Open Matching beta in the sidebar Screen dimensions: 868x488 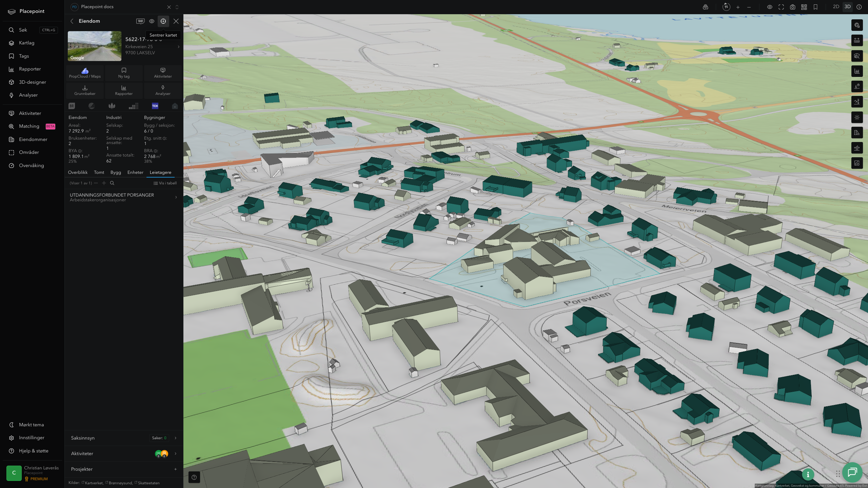pos(32,126)
